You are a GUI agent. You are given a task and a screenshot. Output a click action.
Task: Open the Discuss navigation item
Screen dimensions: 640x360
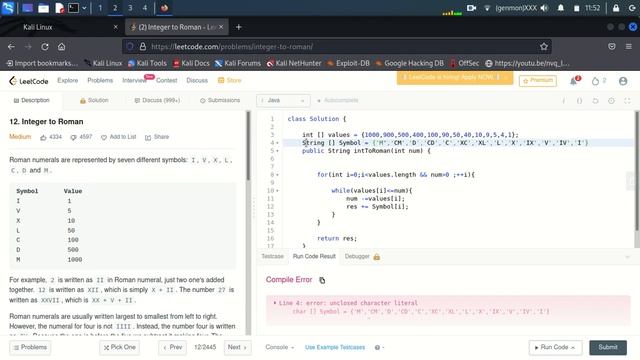point(197,80)
